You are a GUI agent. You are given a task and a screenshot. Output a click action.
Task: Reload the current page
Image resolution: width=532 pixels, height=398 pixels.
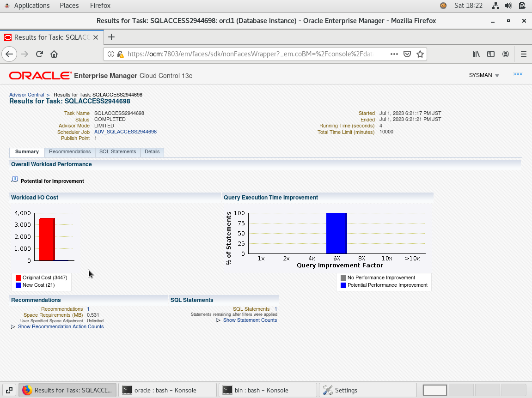pos(39,54)
